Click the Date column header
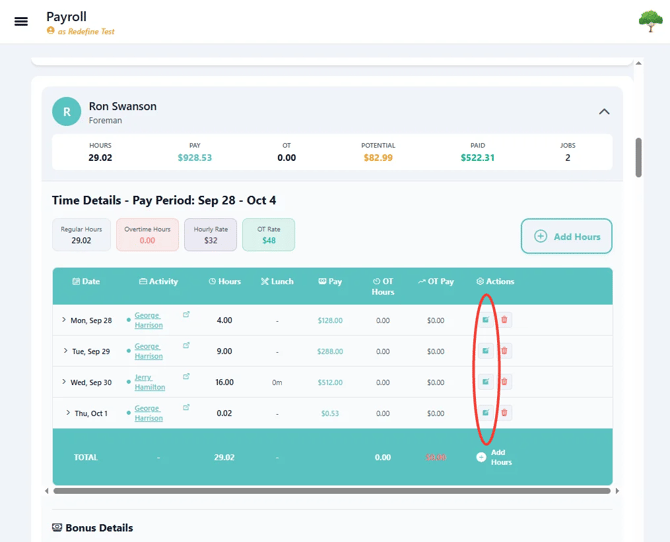 tap(86, 281)
